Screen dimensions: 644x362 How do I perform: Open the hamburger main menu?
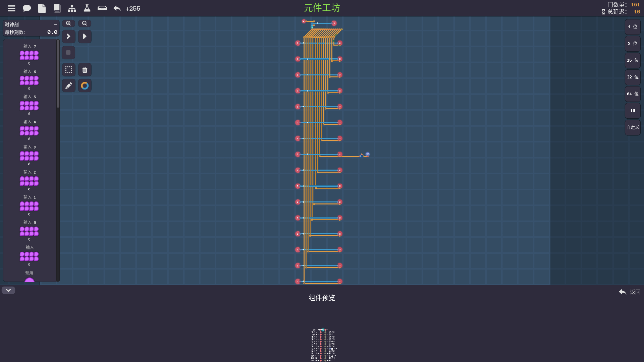click(x=12, y=8)
